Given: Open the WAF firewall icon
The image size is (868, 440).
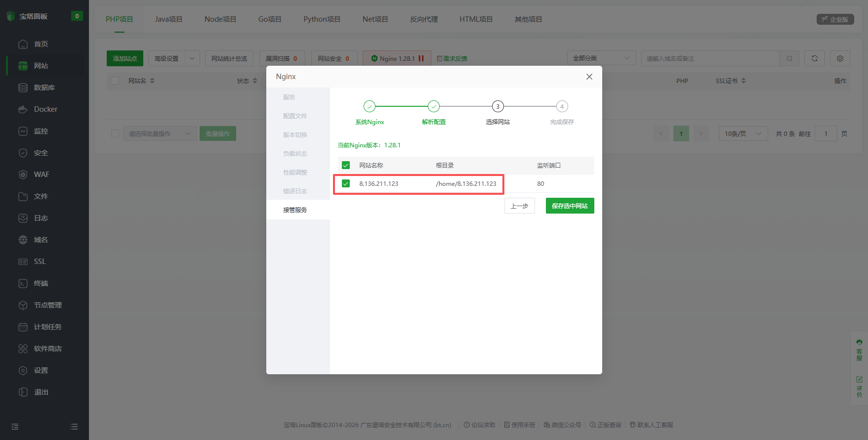Looking at the screenshot, I should (x=23, y=175).
